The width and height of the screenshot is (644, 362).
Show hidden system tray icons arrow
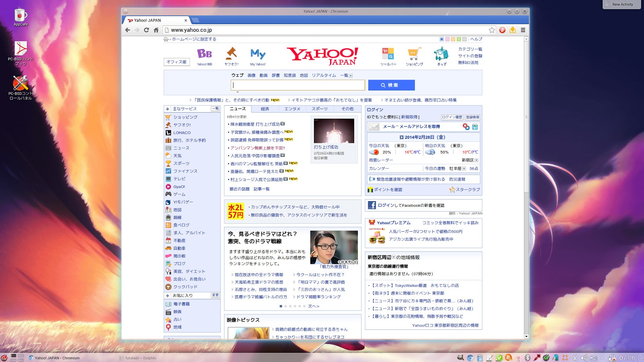click(602, 358)
